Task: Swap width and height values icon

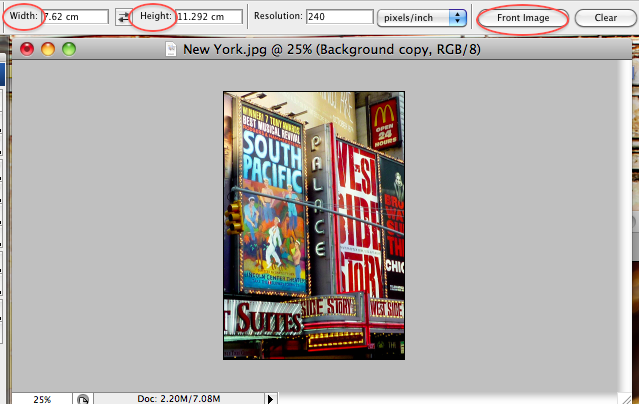Action: 123,17
